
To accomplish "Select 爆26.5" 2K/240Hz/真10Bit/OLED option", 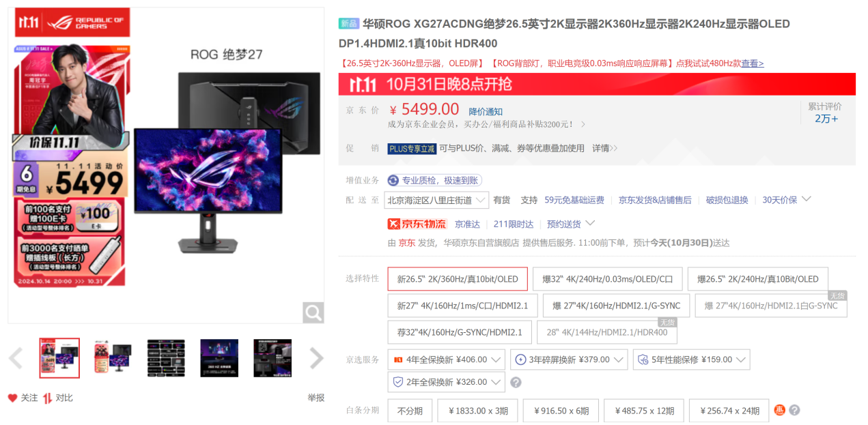I will coord(757,279).
